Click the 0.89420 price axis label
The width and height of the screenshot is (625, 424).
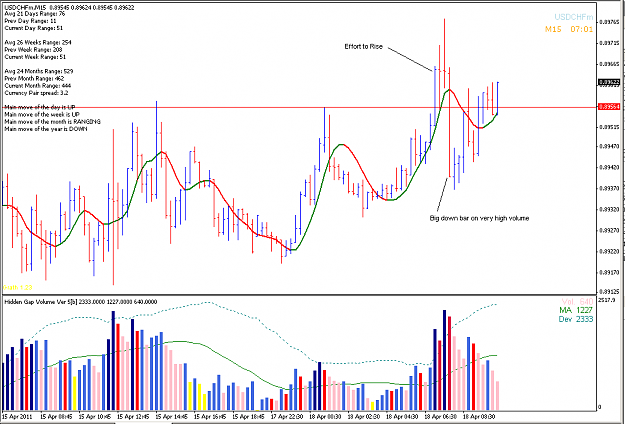(610, 168)
